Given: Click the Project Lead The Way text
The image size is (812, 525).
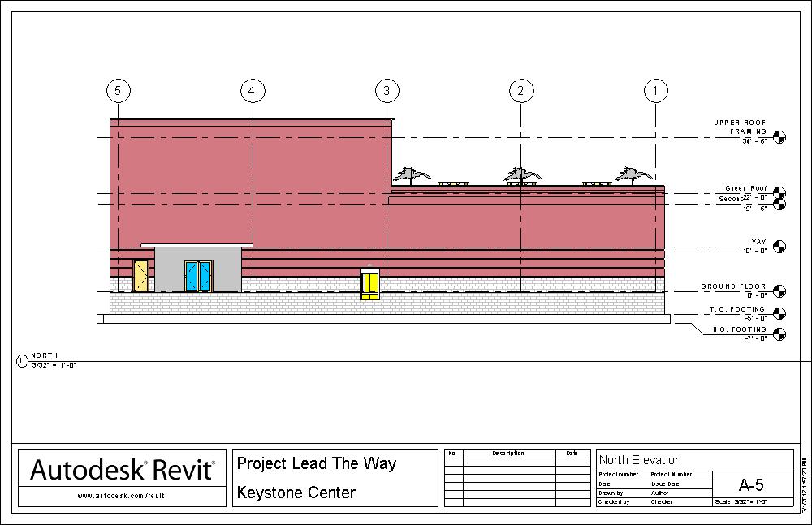Looking at the screenshot, I should (x=317, y=464).
